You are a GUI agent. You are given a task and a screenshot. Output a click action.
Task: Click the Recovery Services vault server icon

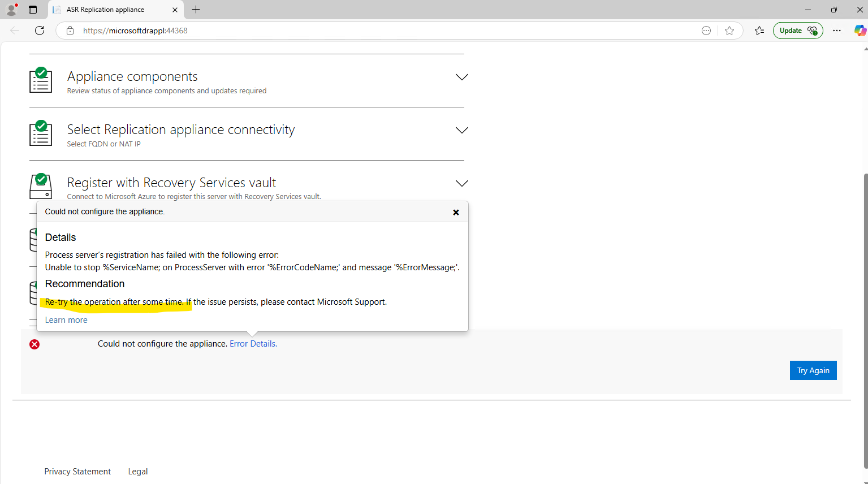[41, 186]
